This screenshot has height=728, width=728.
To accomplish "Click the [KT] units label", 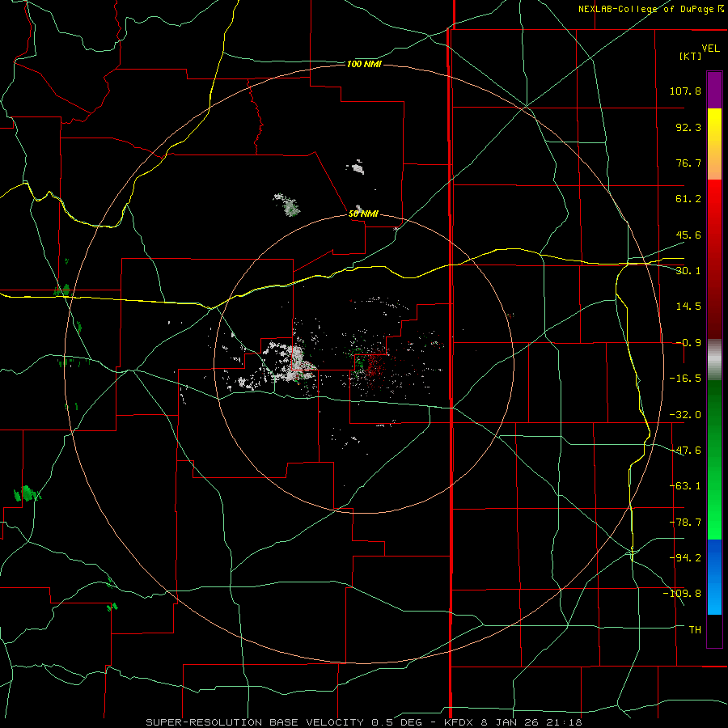I will [x=691, y=56].
